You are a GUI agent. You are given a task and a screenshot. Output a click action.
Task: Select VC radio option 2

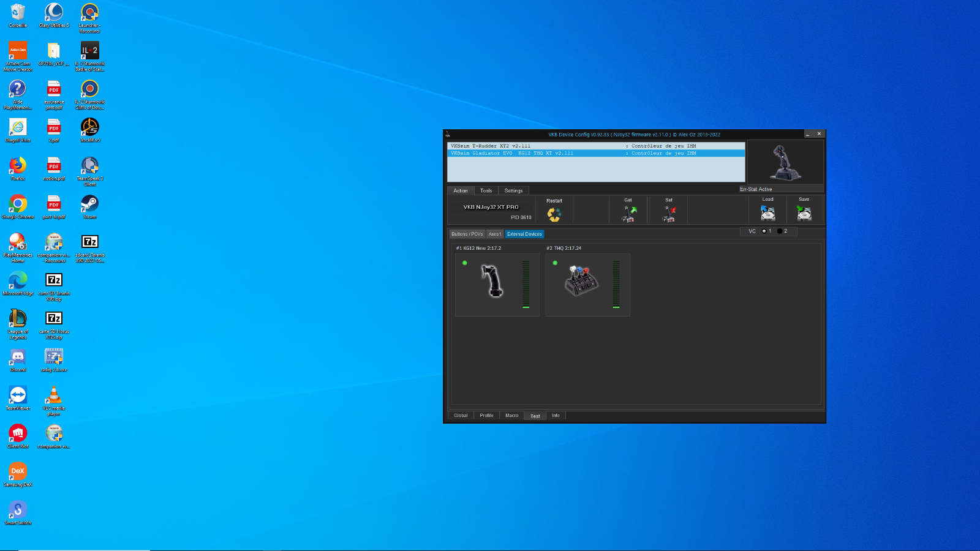click(x=780, y=231)
